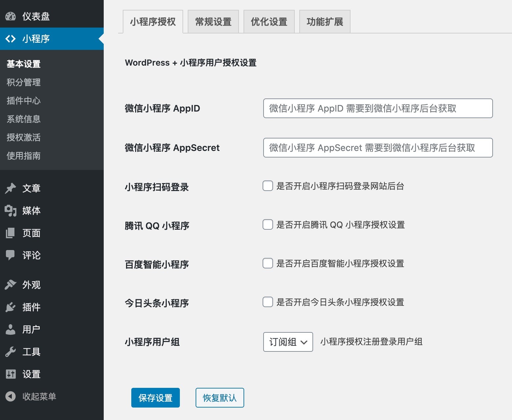This screenshot has width=512, height=420.
Task: Click the 小程序授权注册登录用户组 description text
Action: point(372,342)
